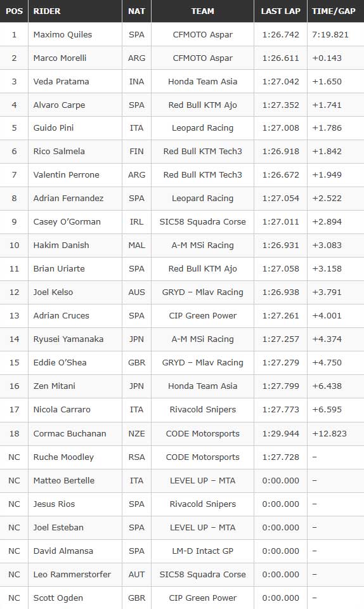Click the LM-D Intact GP team cell
Image resolution: width=364 pixels, height=609 pixels.
202,551
